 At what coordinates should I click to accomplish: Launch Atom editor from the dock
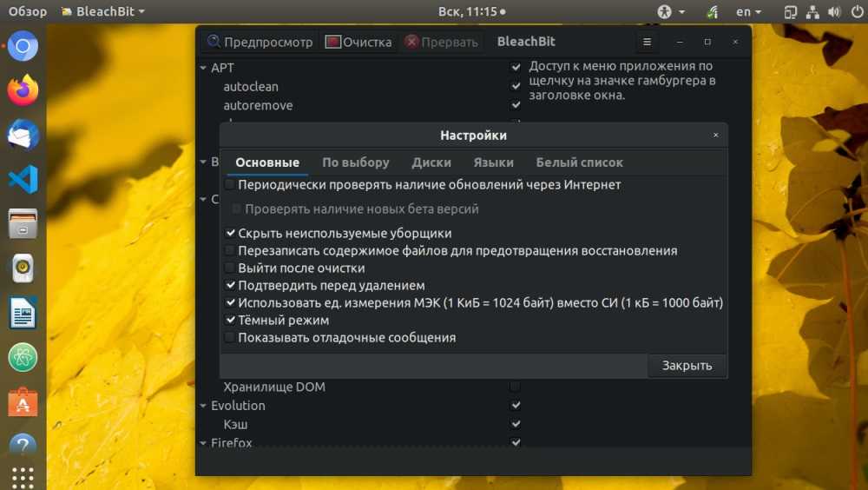[23, 358]
